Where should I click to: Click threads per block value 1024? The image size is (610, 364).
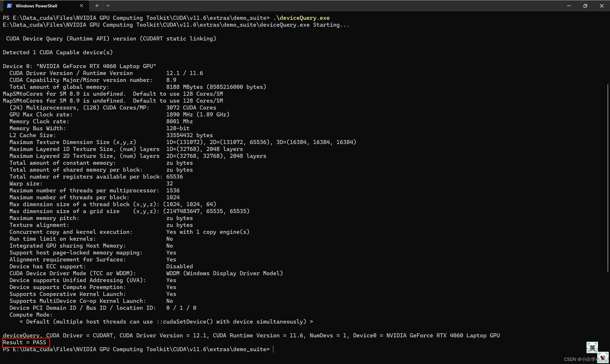coord(173,197)
